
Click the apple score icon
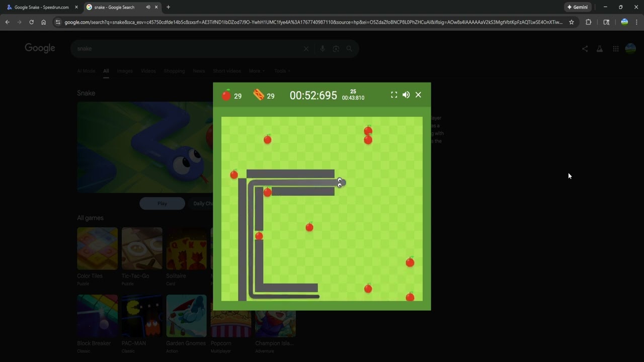[226, 95]
